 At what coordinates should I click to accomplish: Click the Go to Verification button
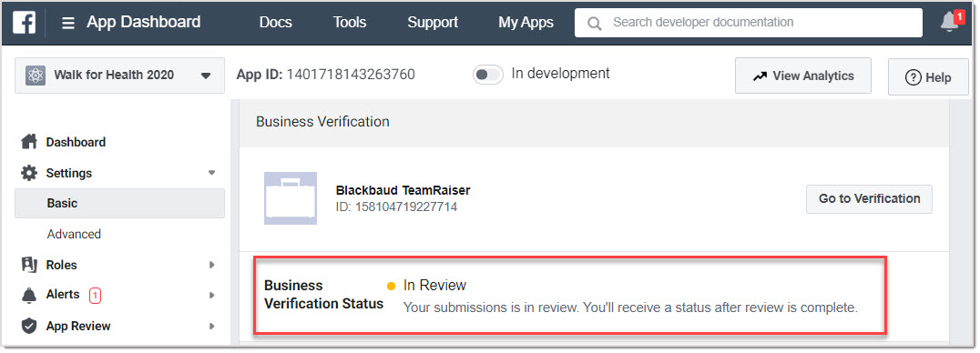click(x=870, y=198)
